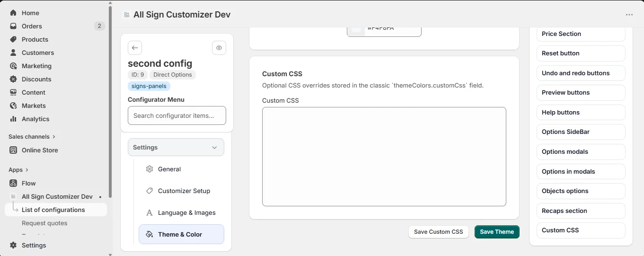Collapse the Settings dropdown section

[x=176, y=147]
